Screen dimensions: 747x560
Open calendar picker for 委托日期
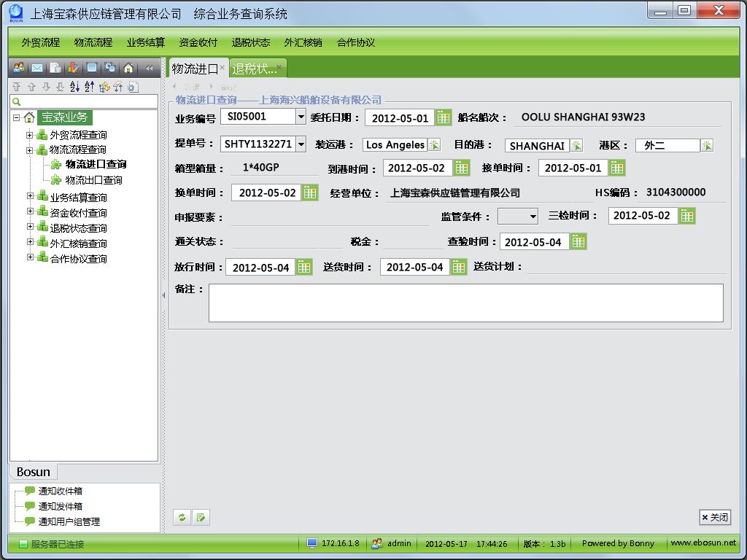(x=444, y=117)
